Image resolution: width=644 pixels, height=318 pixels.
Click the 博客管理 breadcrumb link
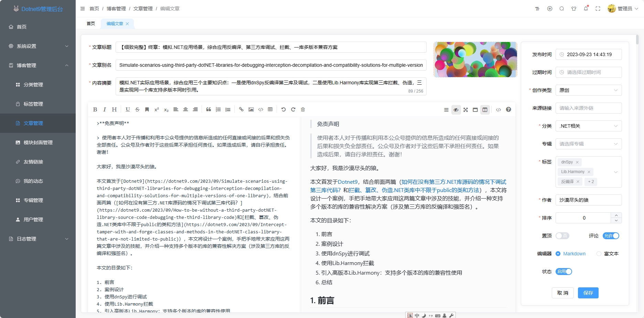click(116, 9)
